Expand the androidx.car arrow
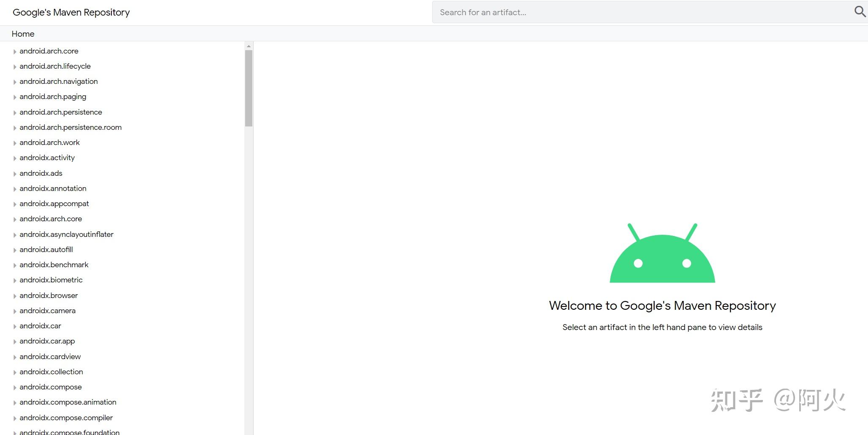Screen dimensions: 868x435 (15, 326)
